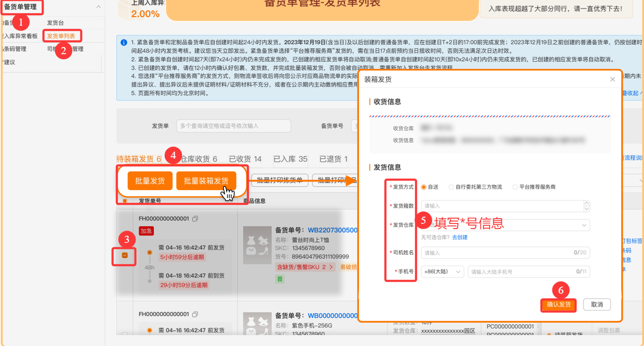Click the 29小时59分后逾期 deadline label
644x346 pixels.
[x=184, y=285]
